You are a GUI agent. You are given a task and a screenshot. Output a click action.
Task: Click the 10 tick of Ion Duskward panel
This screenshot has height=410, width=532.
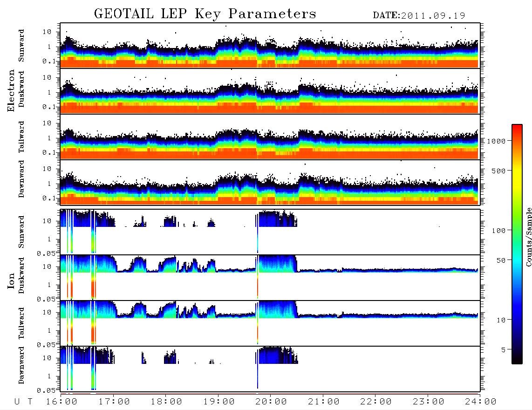point(47,267)
